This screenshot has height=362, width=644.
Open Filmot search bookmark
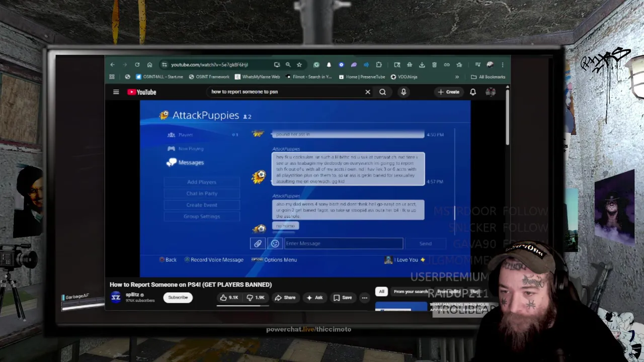tap(309, 77)
